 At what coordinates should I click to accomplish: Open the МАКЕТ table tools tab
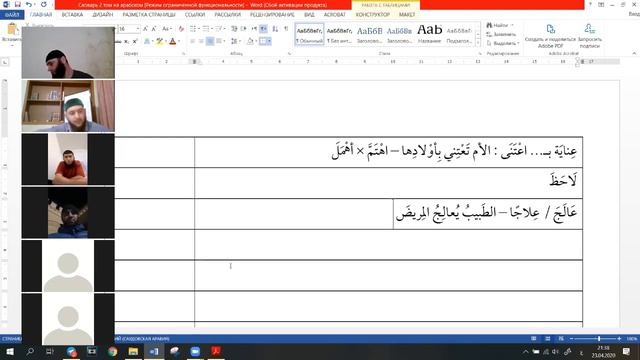click(407, 15)
